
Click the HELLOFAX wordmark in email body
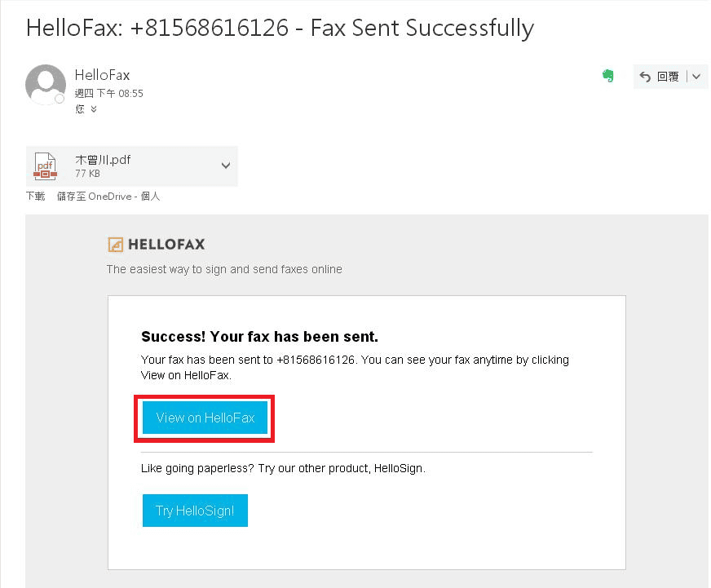166,244
